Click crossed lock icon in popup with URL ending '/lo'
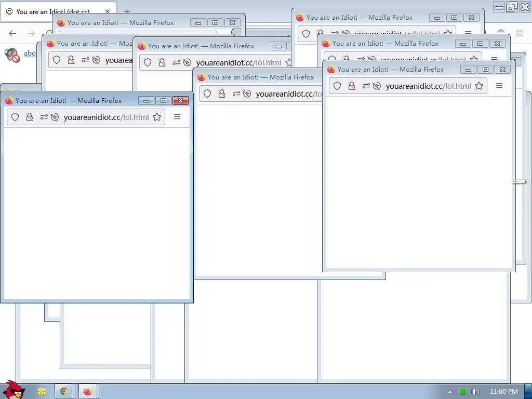The width and height of the screenshot is (532, 399). [x=222, y=94]
